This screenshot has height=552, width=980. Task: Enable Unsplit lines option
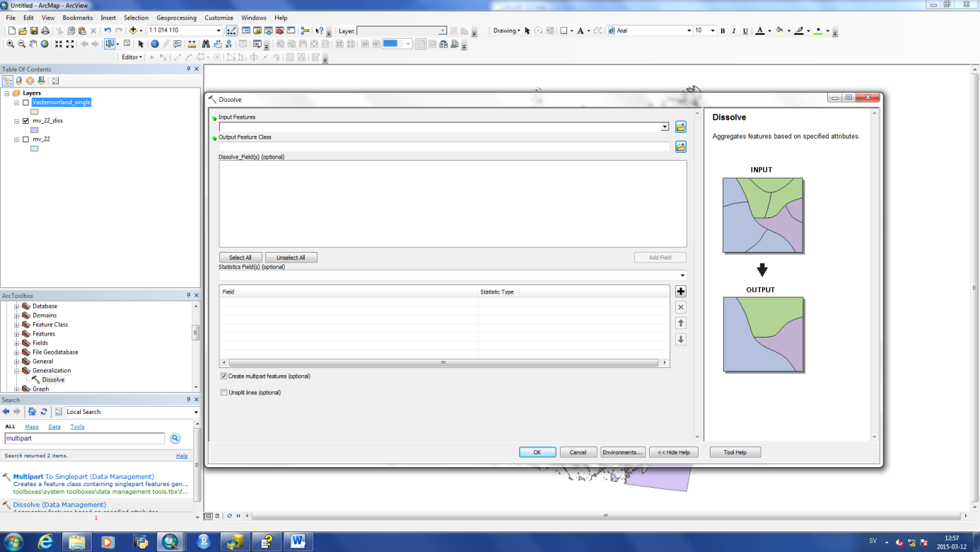tap(223, 393)
